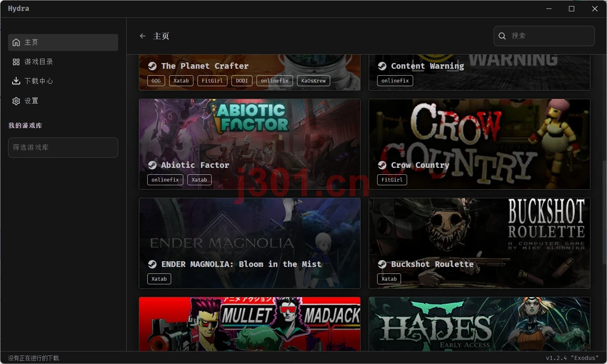Open the Abiotic Factor game card

[250, 144]
